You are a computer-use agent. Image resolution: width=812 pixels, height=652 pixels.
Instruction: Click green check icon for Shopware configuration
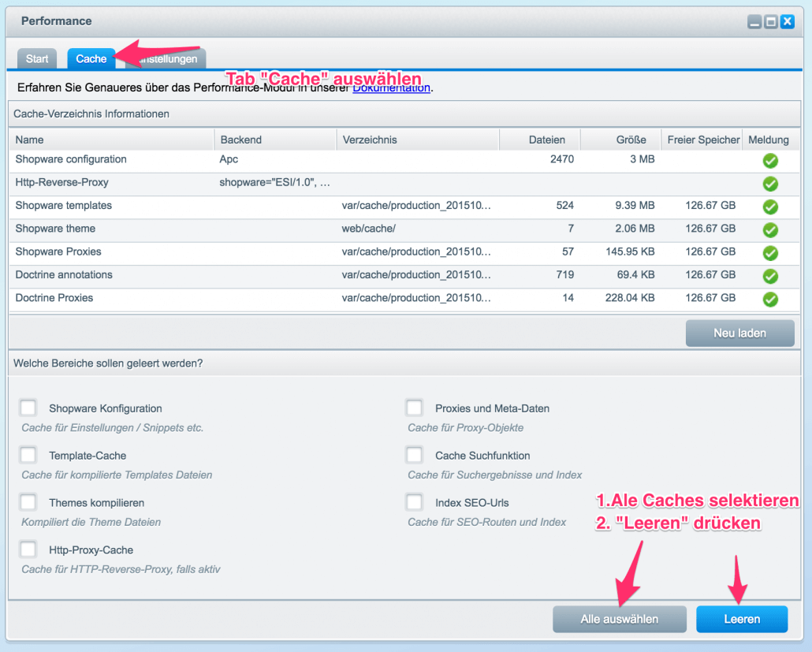pyautogui.click(x=770, y=161)
